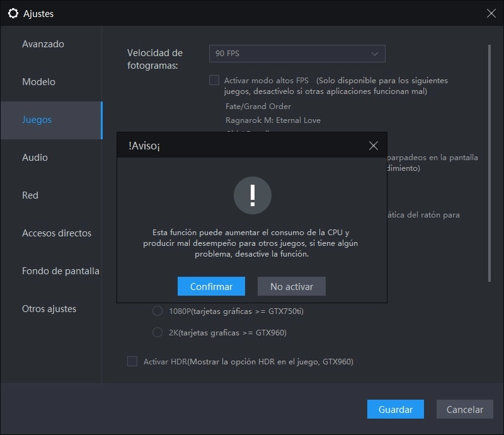Image resolution: width=504 pixels, height=435 pixels.
Task: Click No activar to decline the feature
Action: click(x=291, y=286)
